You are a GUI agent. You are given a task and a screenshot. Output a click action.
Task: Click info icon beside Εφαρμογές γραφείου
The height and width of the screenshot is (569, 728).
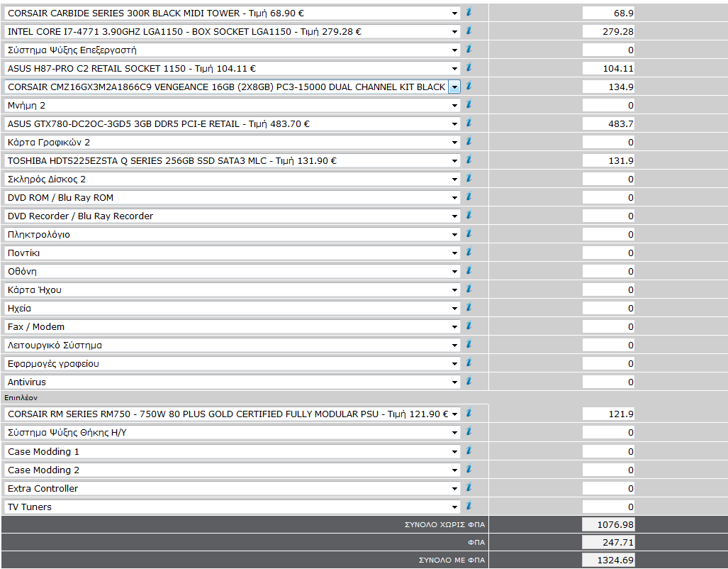click(x=469, y=363)
